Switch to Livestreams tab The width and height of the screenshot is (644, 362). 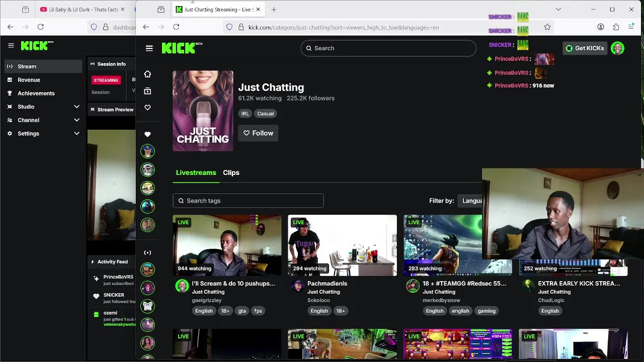(196, 172)
